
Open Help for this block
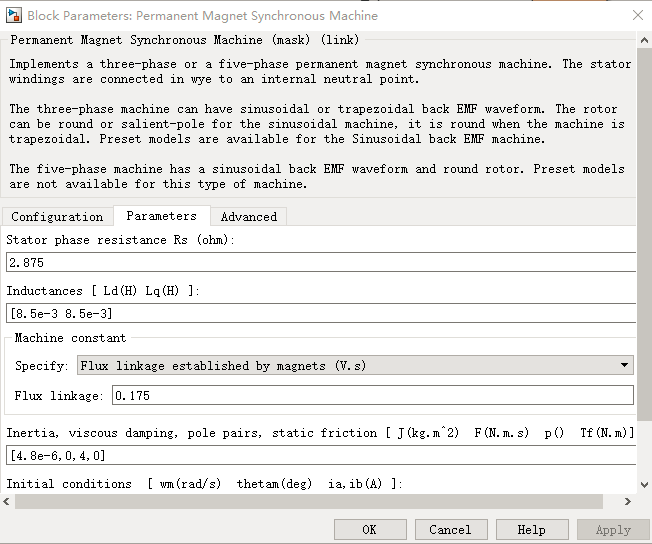pos(532,529)
